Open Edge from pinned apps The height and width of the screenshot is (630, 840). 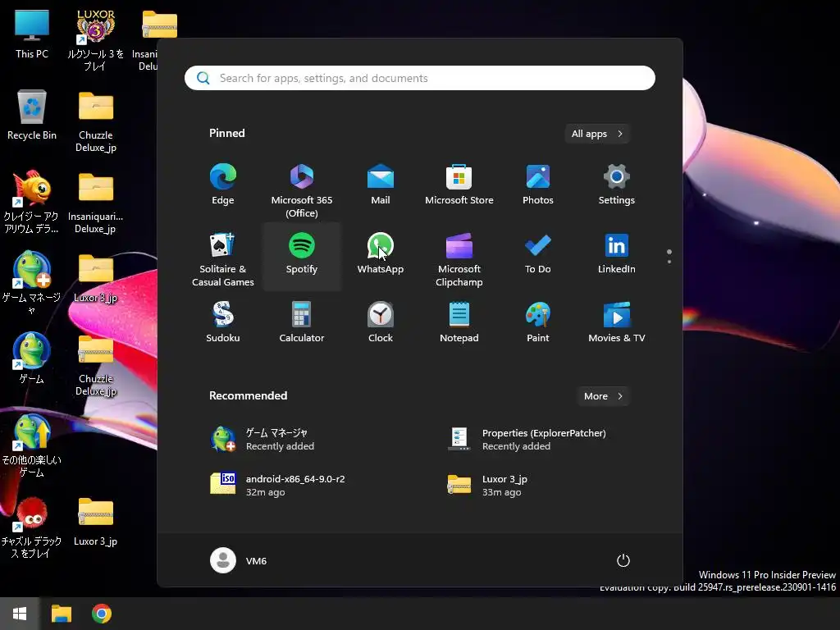coord(223,185)
